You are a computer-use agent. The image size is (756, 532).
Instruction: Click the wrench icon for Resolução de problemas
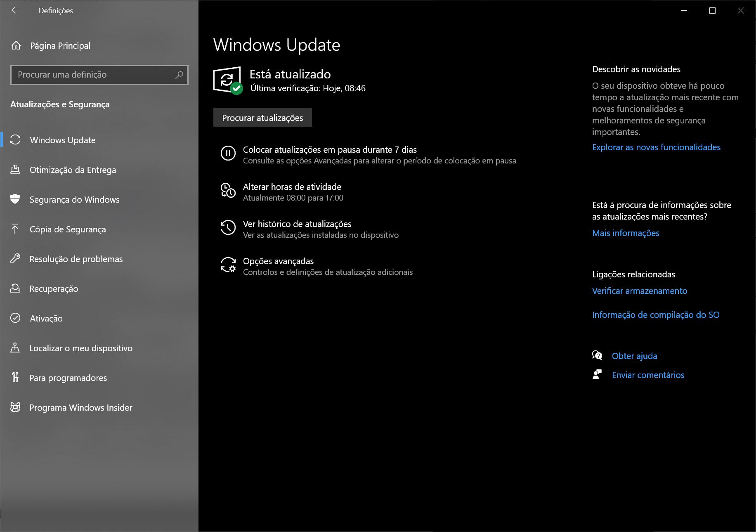[x=15, y=259]
